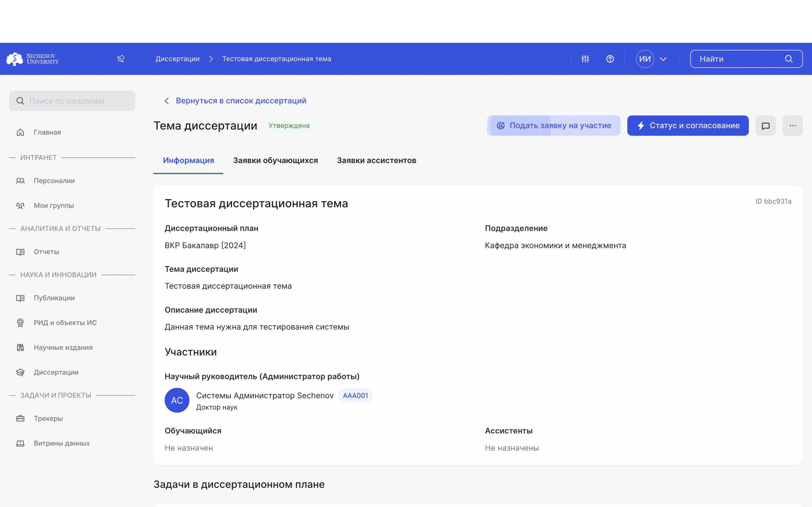Switch to Заявки ассистентов tab
812x507 pixels.
[376, 160]
